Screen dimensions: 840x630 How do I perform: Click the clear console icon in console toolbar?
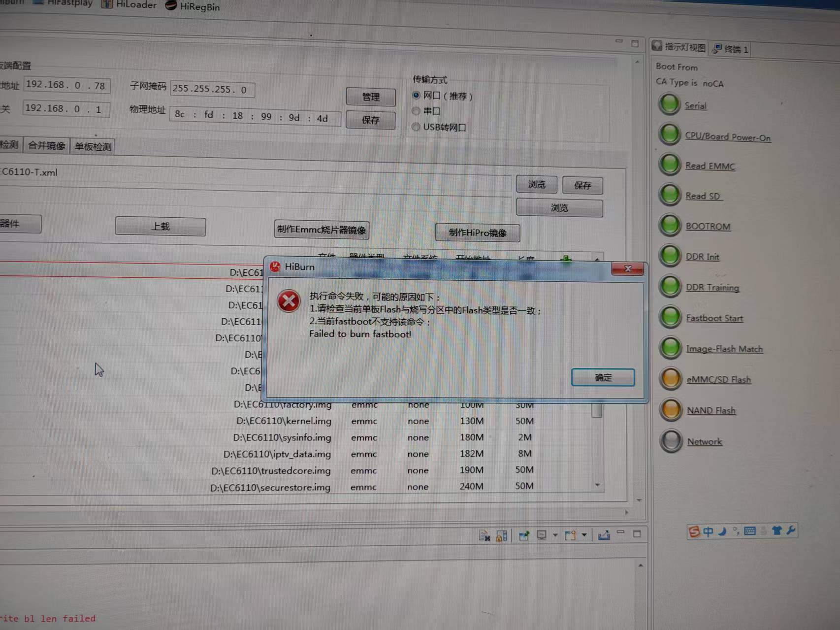tap(485, 536)
